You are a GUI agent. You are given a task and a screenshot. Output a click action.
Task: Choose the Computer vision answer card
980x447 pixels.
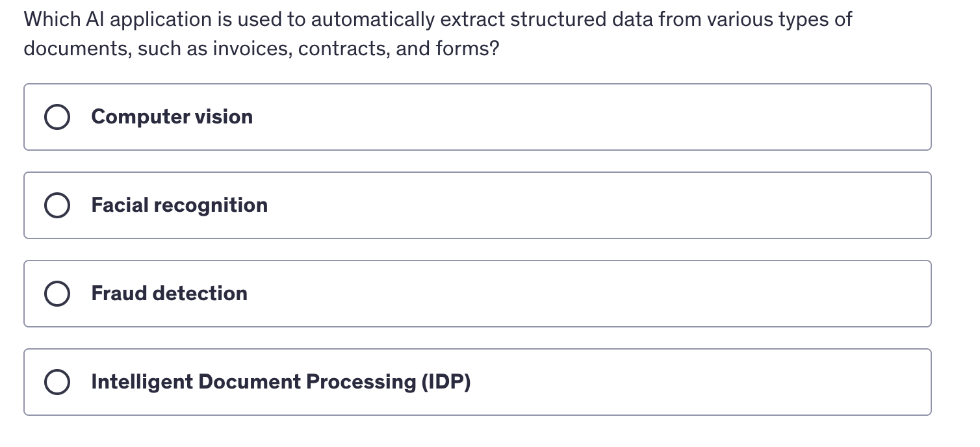point(478,117)
